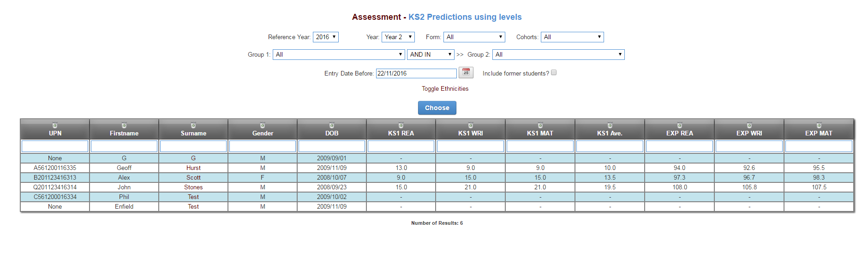Click the icon above KS1 REA header
The width and height of the screenshot is (868, 269).
pyautogui.click(x=401, y=125)
